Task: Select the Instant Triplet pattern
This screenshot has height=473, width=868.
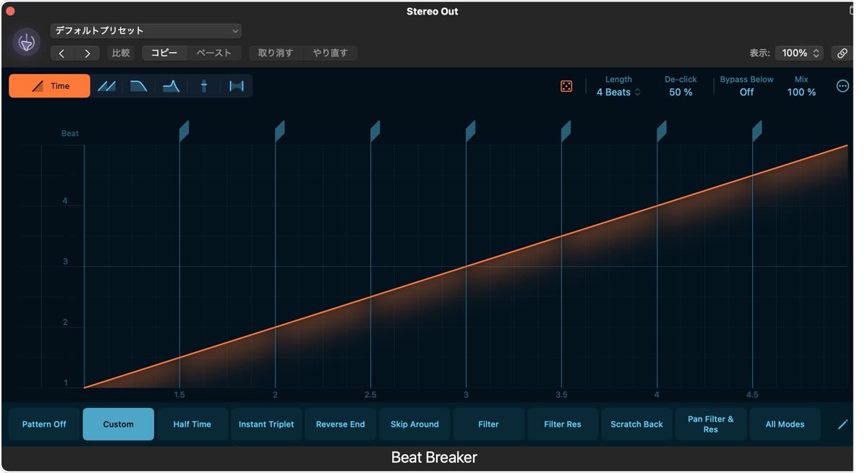Action: pyautogui.click(x=266, y=425)
